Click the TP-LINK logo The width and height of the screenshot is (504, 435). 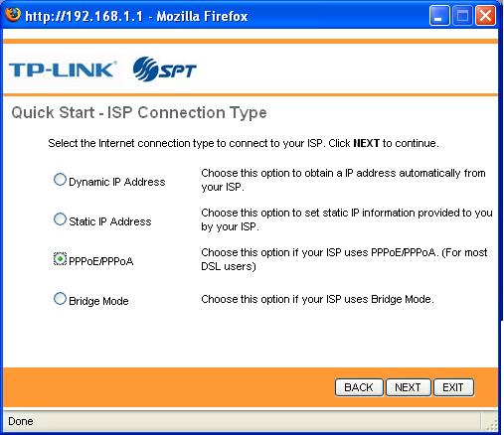63,70
